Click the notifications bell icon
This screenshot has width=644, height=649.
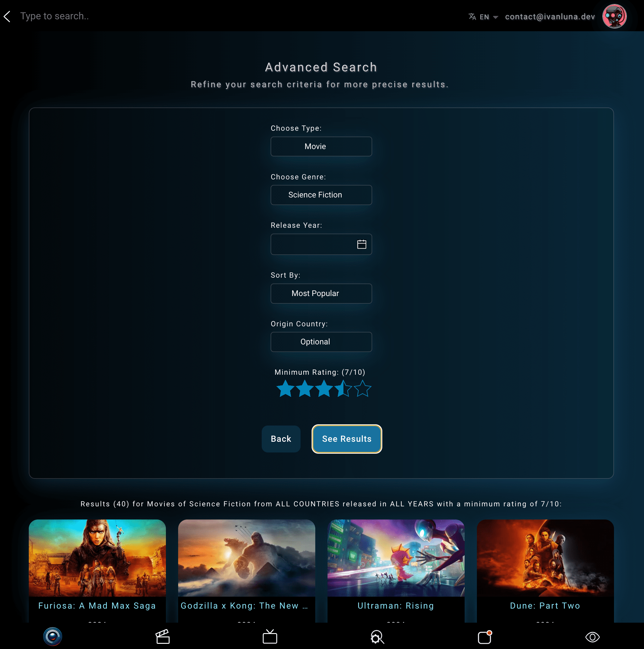485,636
